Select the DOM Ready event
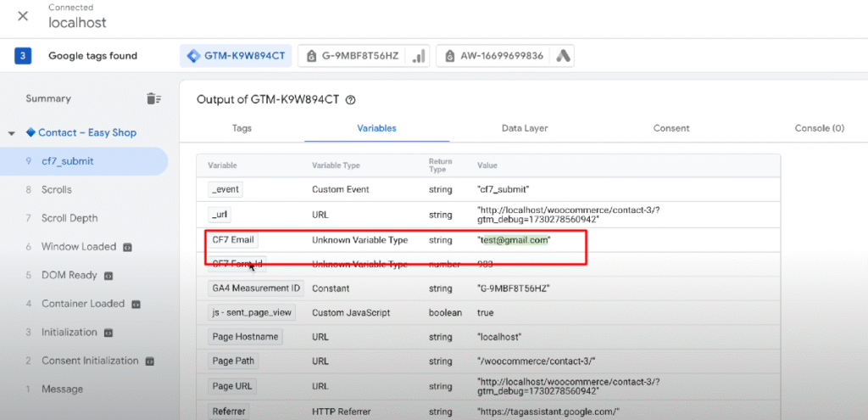The image size is (868, 420). pyautogui.click(x=70, y=276)
